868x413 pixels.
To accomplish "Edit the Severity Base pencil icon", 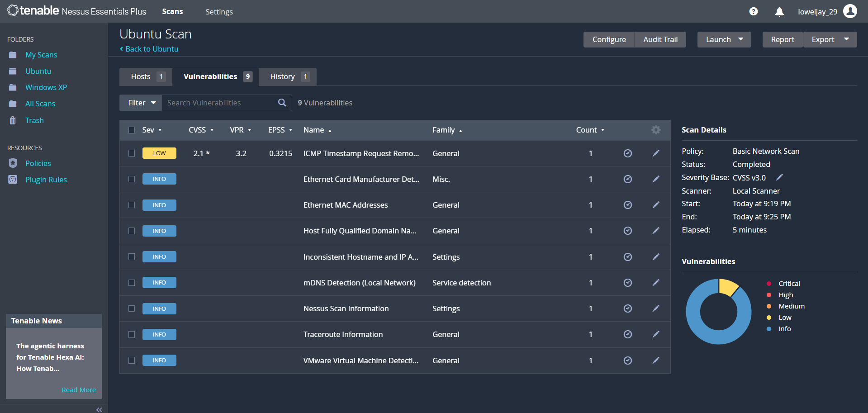I will pyautogui.click(x=779, y=177).
